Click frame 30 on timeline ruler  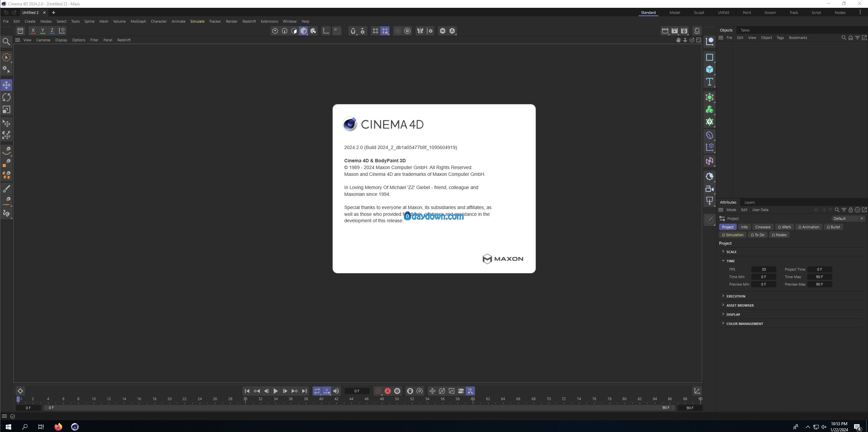pyautogui.click(x=245, y=399)
